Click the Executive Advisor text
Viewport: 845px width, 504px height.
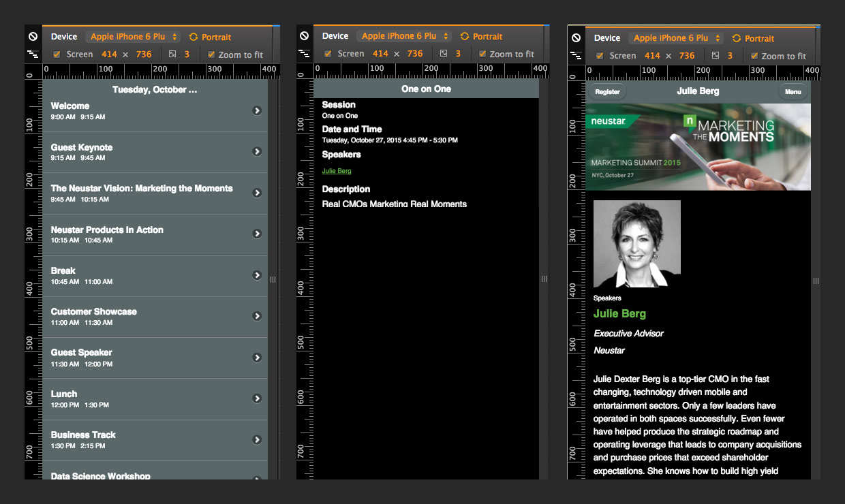click(628, 333)
